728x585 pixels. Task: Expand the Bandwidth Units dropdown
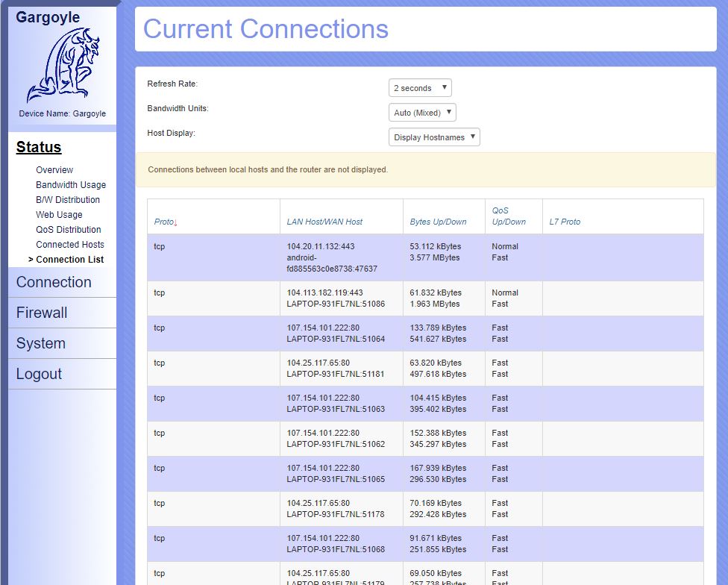coord(422,113)
